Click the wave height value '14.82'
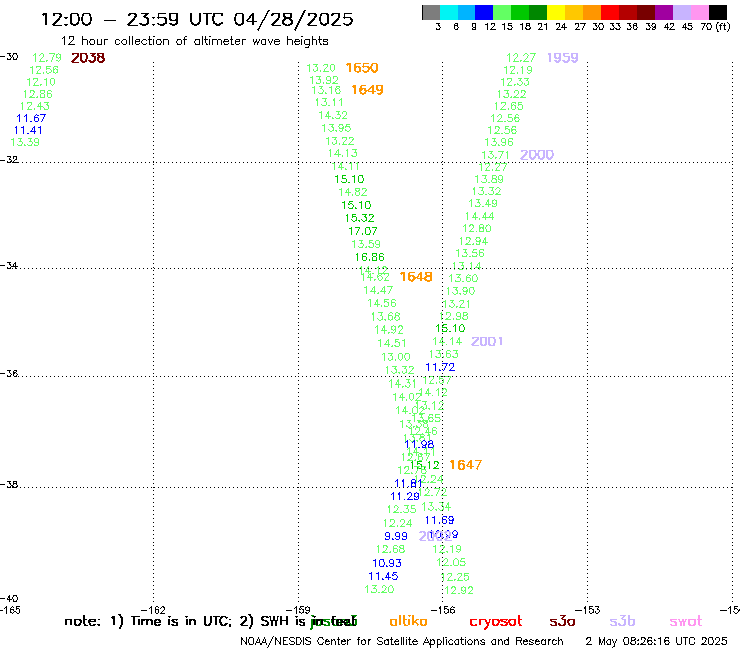Image resolution: width=740 pixels, height=650 pixels. [353, 192]
